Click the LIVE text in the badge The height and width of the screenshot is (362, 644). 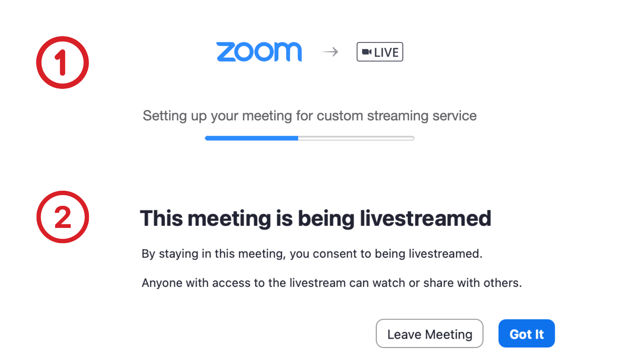click(x=386, y=53)
